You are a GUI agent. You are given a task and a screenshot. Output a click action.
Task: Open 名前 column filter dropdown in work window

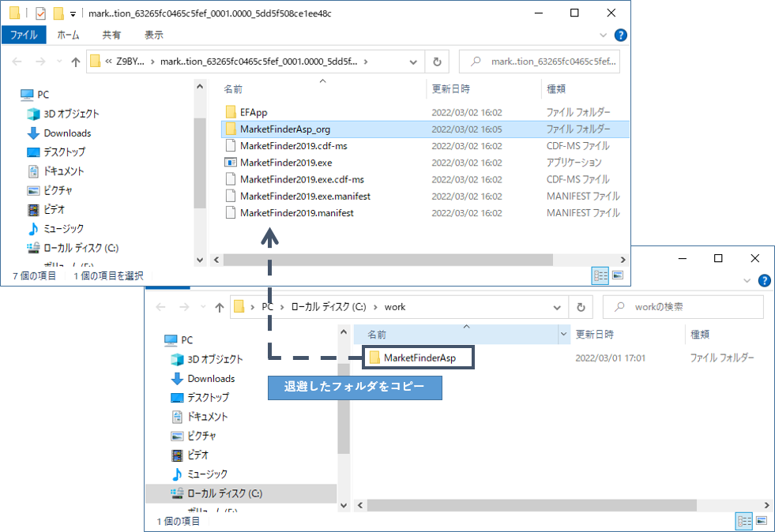pyautogui.click(x=563, y=335)
